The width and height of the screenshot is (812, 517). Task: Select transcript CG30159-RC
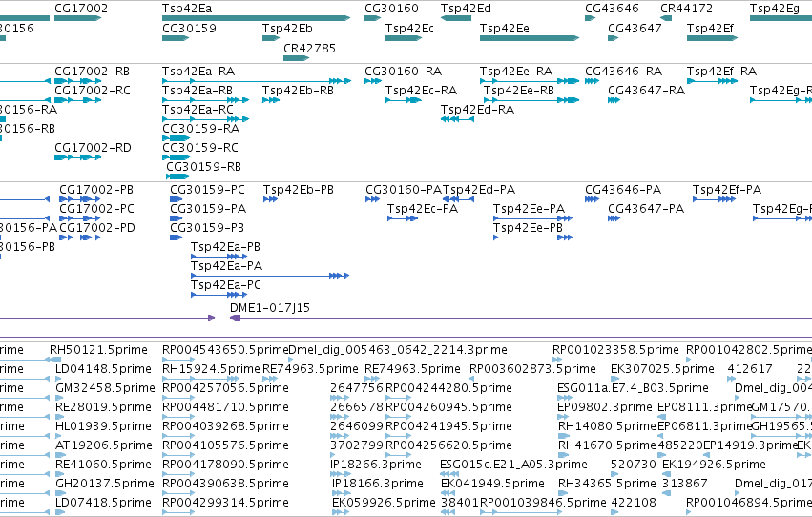coord(200,148)
